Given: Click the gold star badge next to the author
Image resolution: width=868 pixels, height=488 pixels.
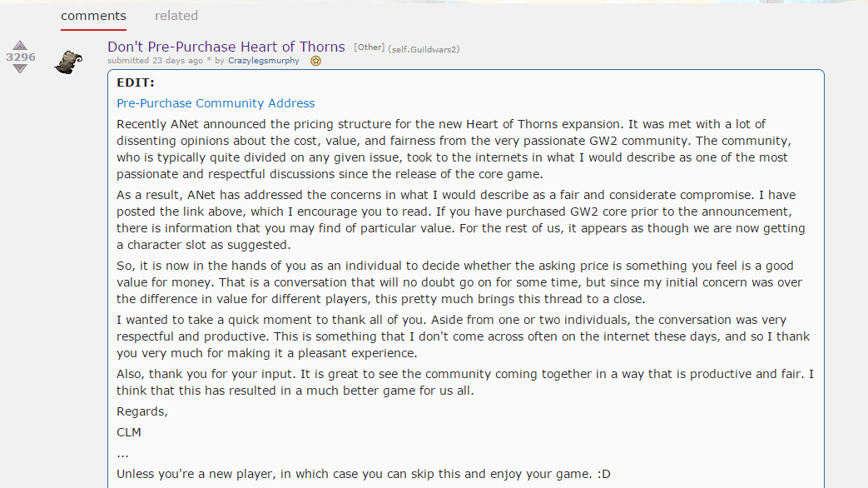Looking at the screenshot, I should tap(316, 61).
